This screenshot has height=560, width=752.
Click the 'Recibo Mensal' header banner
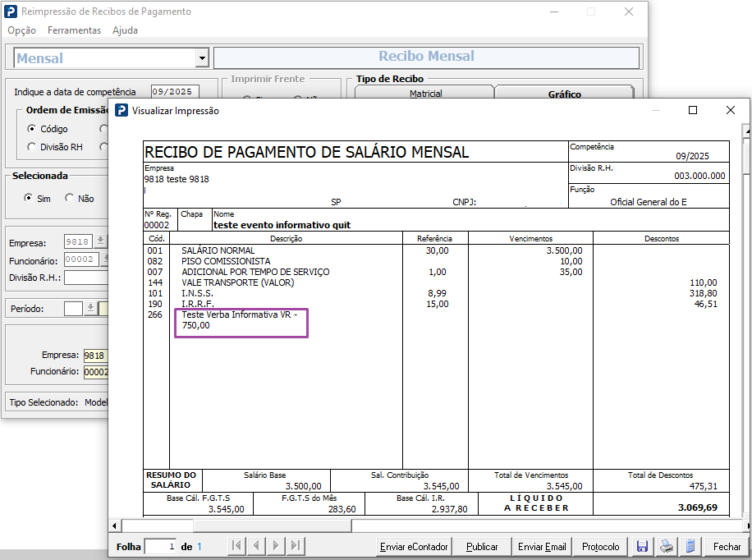coord(426,57)
